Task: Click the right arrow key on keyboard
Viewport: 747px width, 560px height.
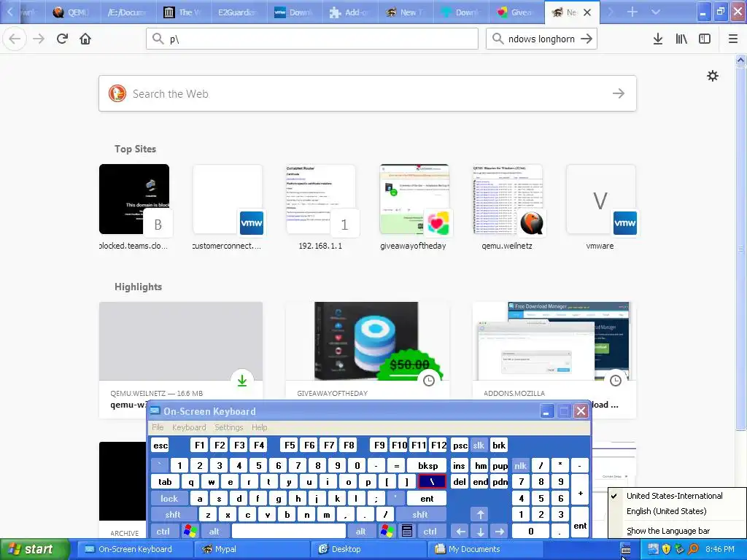Action: [499, 531]
